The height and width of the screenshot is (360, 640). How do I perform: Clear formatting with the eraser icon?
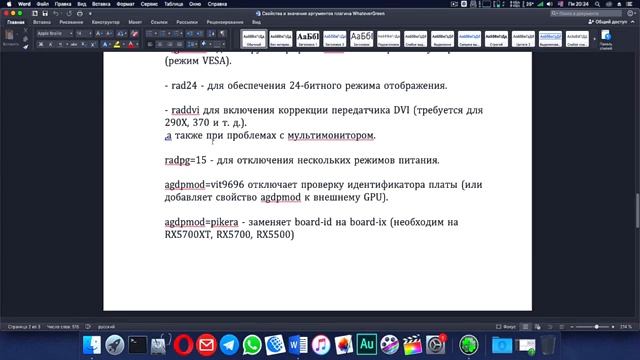click(134, 33)
